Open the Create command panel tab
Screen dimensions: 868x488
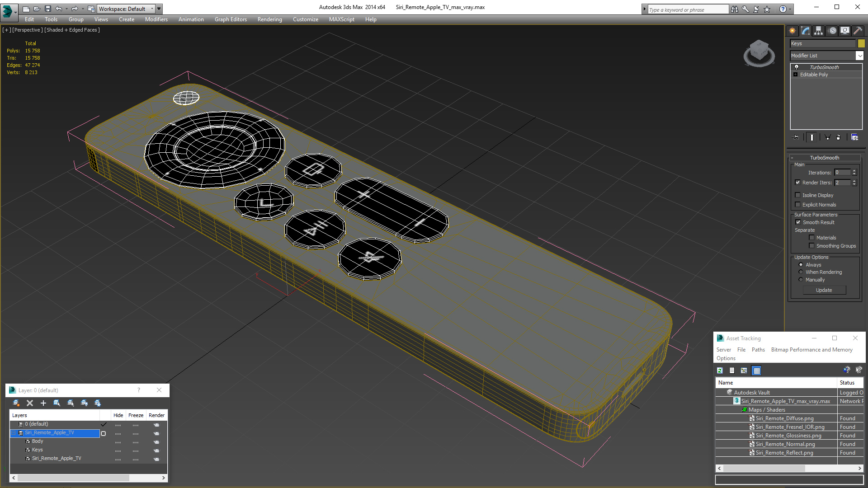(793, 31)
